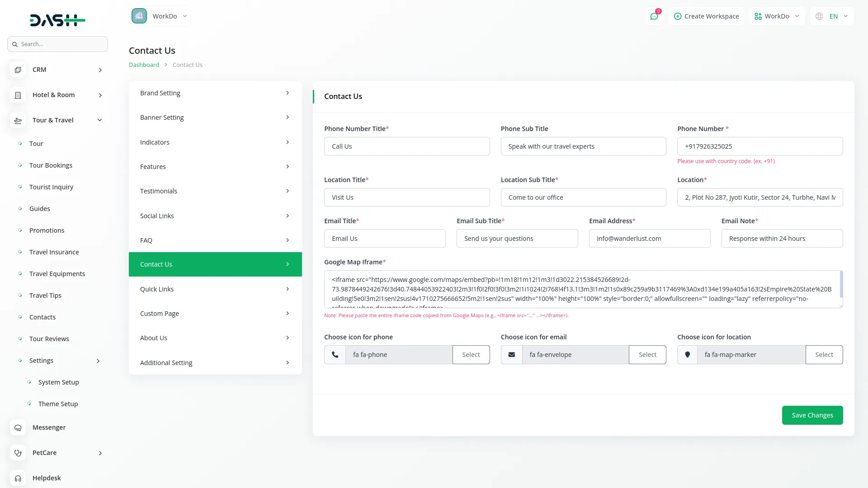This screenshot has width=868, height=488.
Task: Click the map marker icon preview
Action: [687, 355]
